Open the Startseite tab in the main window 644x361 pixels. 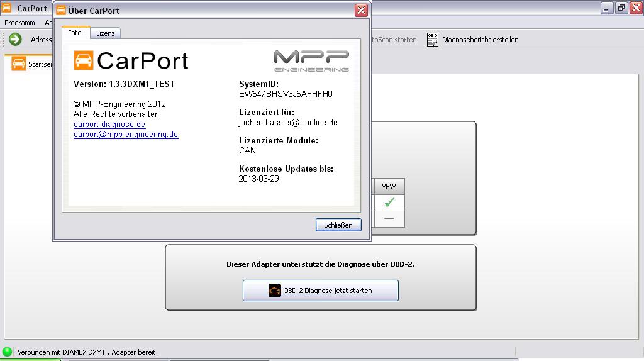pyautogui.click(x=31, y=64)
